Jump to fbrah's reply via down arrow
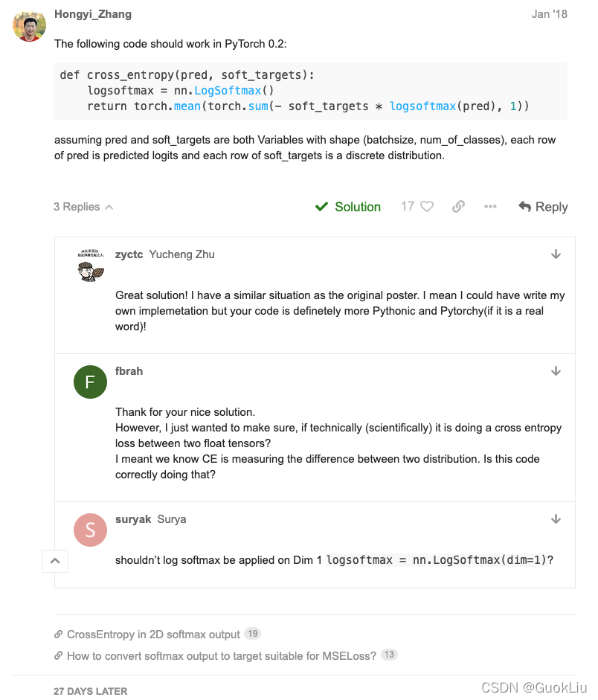The image size is (598, 700). coord(556,371)
